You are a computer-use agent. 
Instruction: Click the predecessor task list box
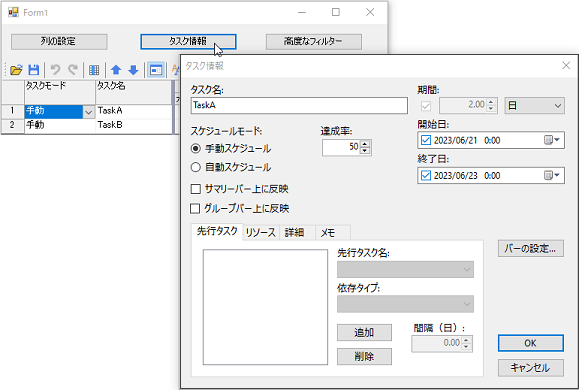pyautogui.click(x=265, y=307)
